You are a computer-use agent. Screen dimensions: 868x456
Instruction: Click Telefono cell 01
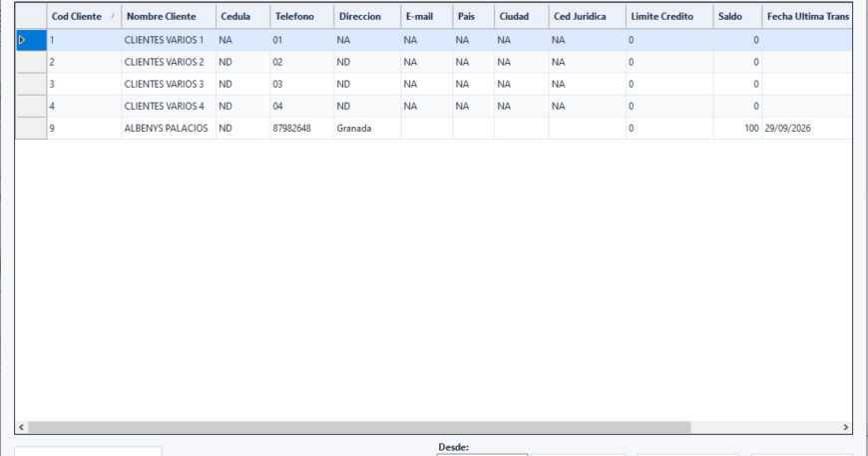(x=302, y=40)
